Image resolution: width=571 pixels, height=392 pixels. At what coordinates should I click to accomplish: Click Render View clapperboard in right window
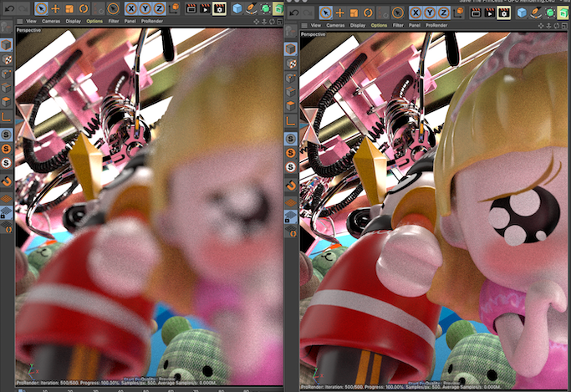click(475, 13)
